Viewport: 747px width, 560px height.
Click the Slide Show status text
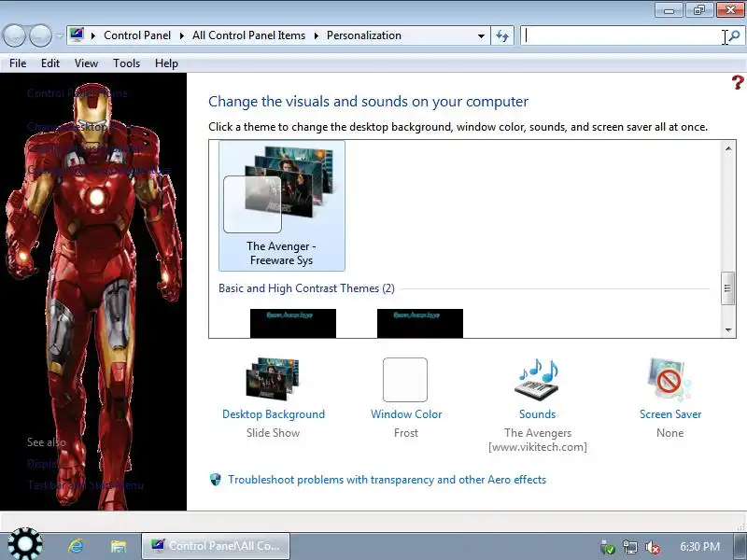point(273,433)
